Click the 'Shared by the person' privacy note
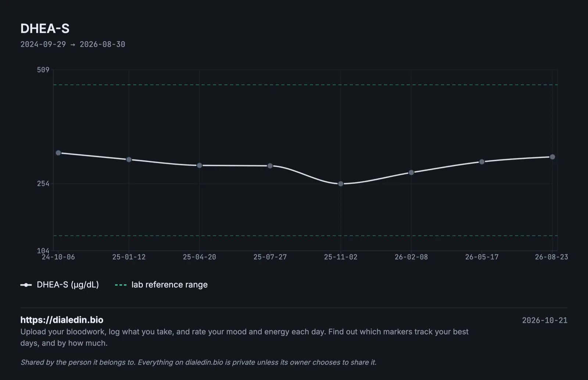This screenshot has height=380, width=588. click(x=198, y=362)
